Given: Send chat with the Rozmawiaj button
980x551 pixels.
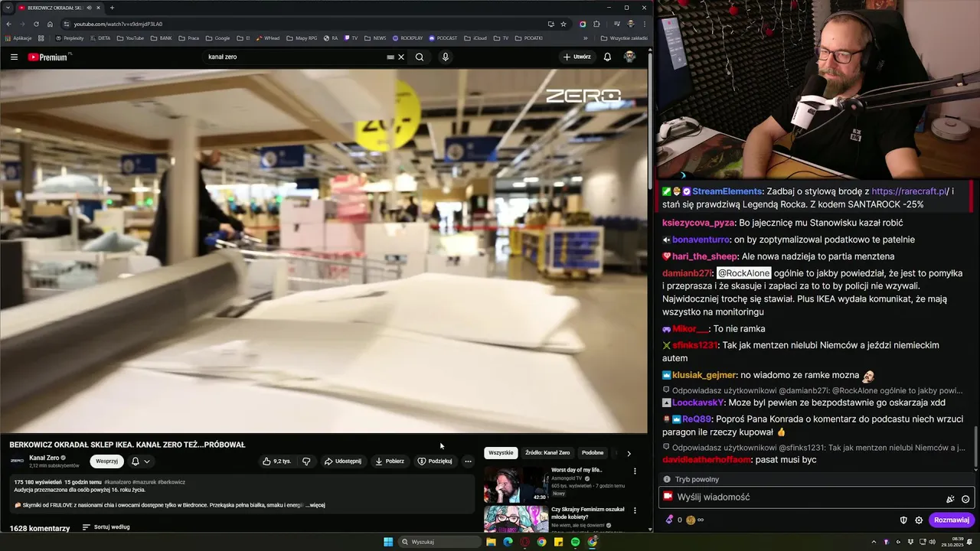Looking at the screenshot, I should (x=952, y=520).
